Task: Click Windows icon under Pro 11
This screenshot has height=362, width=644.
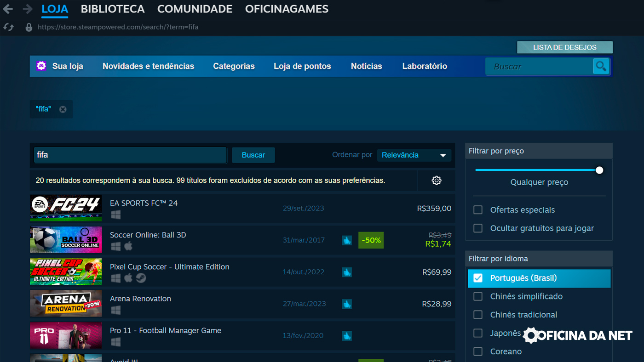Action: (x=116, y=342)
